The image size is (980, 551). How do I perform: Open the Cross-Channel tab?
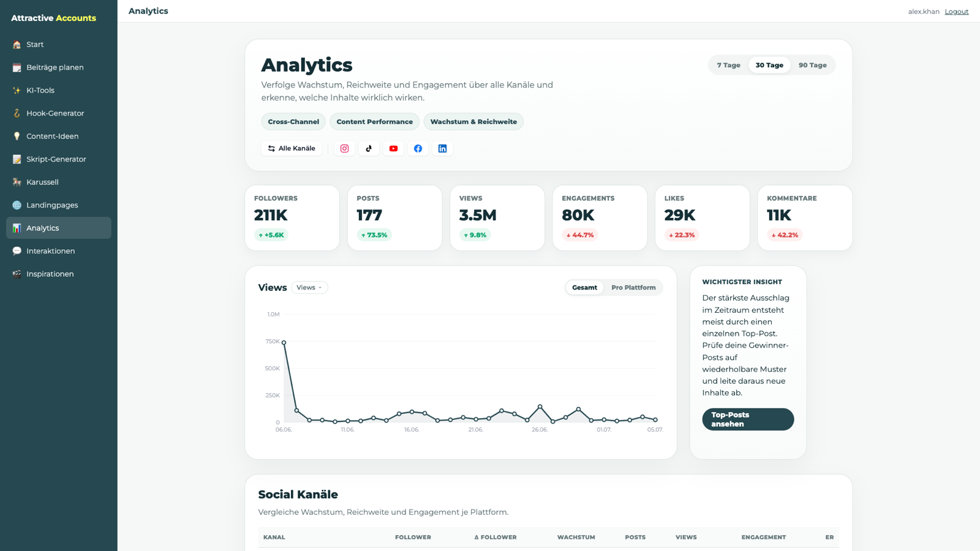293,122
